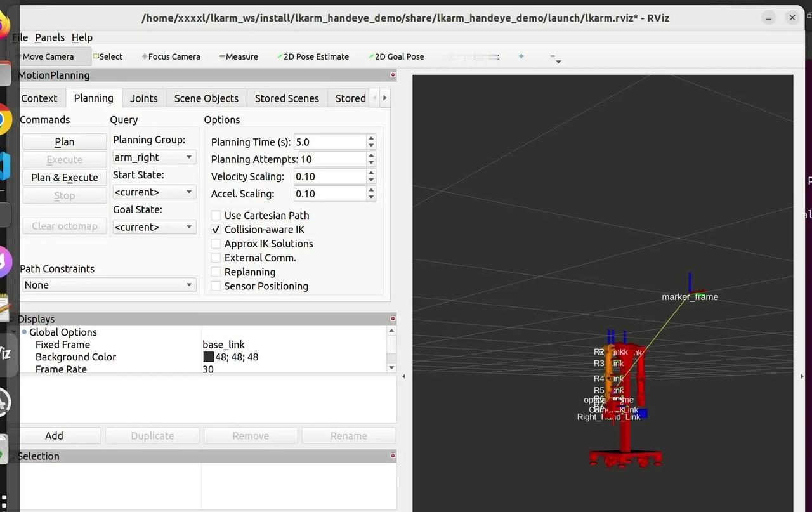Expand the right side panel arrow
Image resolution: width=812 pixels, height=512 pixels.
click(802, 376)
